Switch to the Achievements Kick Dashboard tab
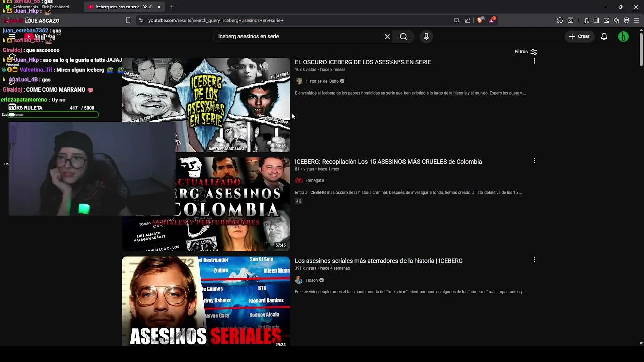Viewport: 644px width, 362px height. (x=40, y=7)
